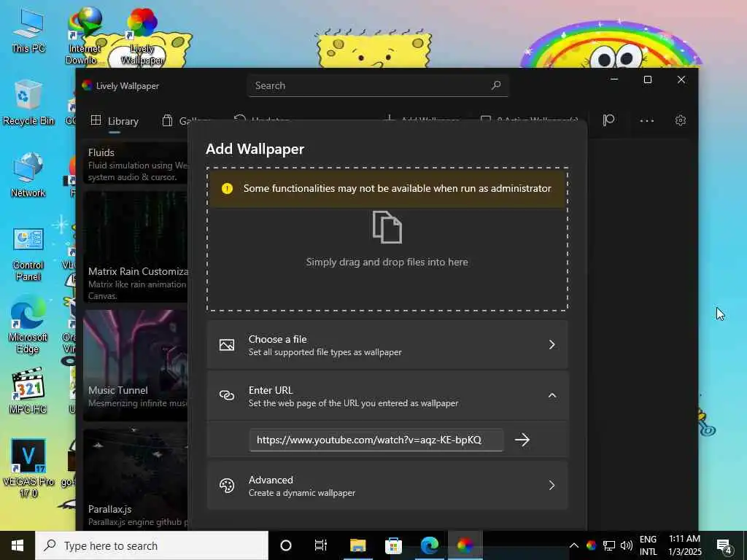This screenshot has height=560, width=747.
Task: Open Microsoft Store from taskbar
Action: (393, 545)
